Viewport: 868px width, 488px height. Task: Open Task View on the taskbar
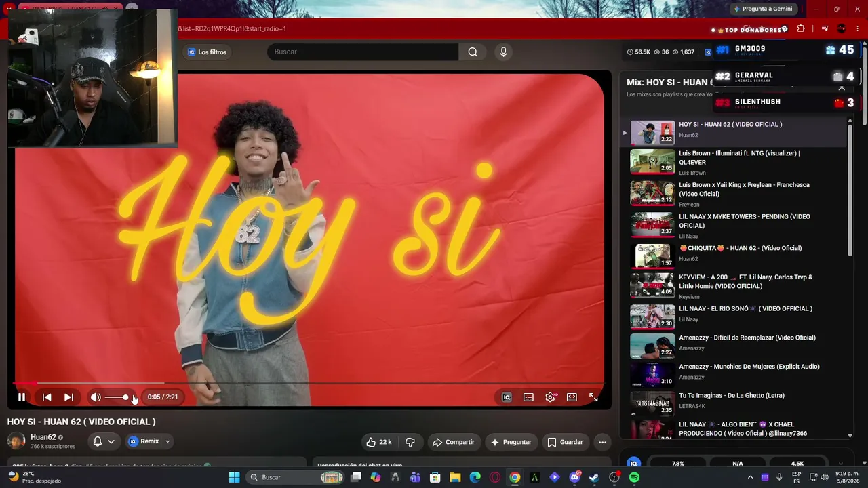coord(356,477)
